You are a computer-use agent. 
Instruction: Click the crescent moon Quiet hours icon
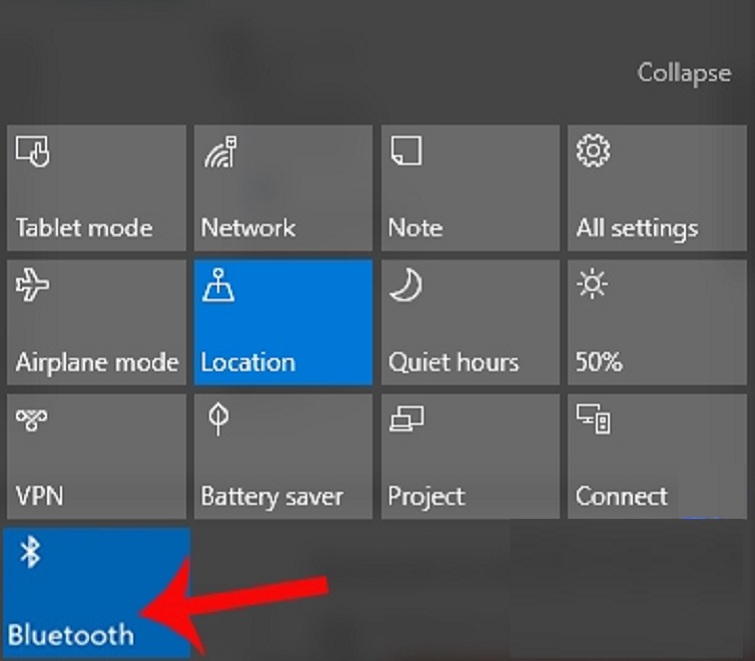point(405,287)
